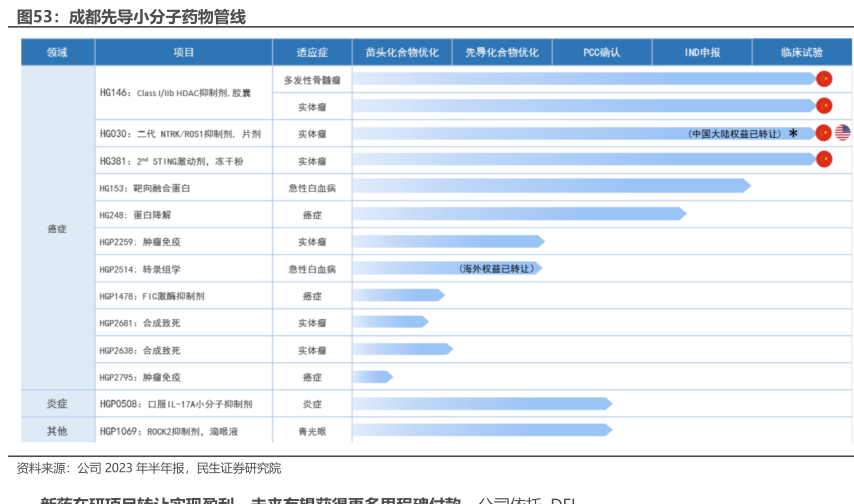Select the PCC确认 column header
Image resolution: width=854 pixels, height=504 pixels.
(602, 52)
